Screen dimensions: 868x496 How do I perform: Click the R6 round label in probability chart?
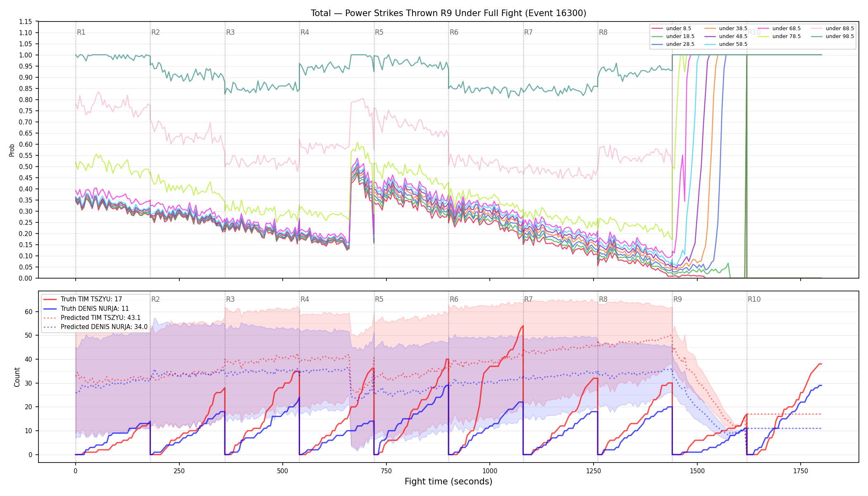454,32
